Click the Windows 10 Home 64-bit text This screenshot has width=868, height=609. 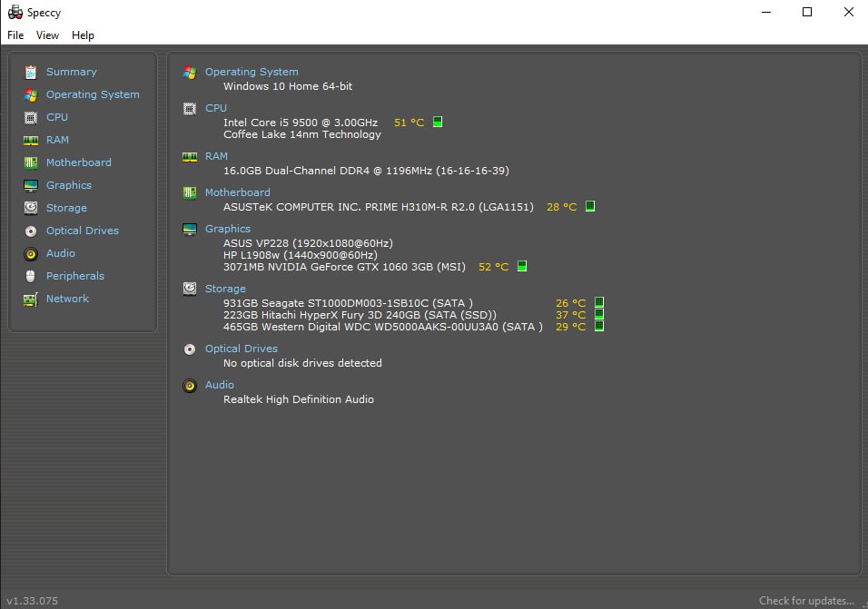(288, 86)
